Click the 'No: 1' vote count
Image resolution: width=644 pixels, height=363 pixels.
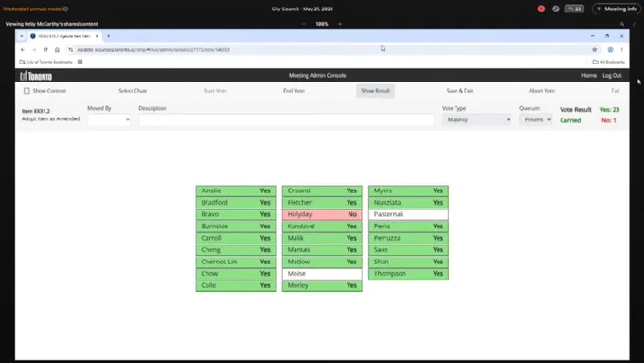609,120
